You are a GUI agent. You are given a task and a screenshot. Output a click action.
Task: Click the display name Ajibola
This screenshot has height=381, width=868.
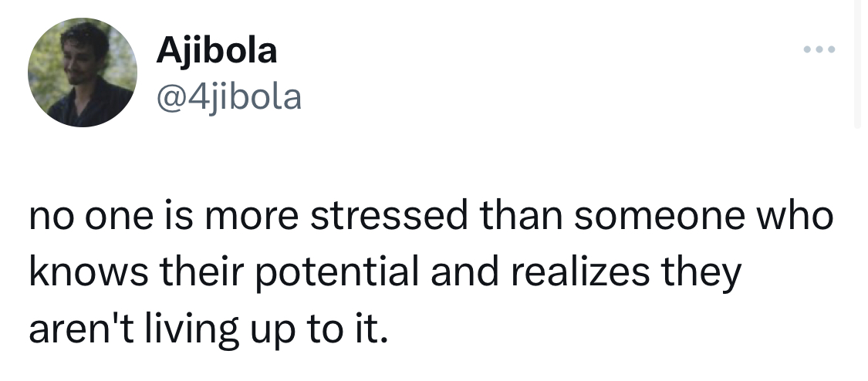pyautogui.click(x=216, y=52)
